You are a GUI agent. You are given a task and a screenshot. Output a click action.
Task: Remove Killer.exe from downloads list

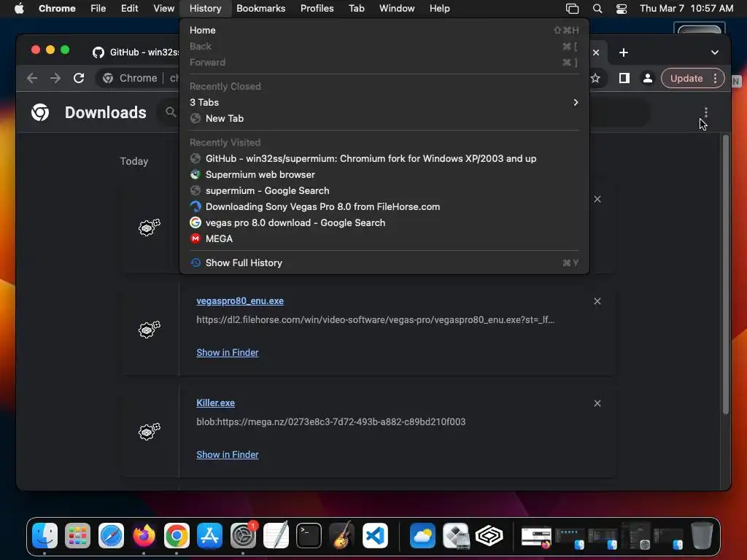(x=597, y=403)
